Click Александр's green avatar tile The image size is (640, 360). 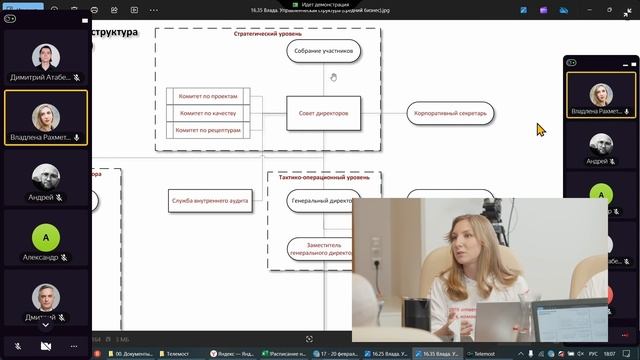46,238
